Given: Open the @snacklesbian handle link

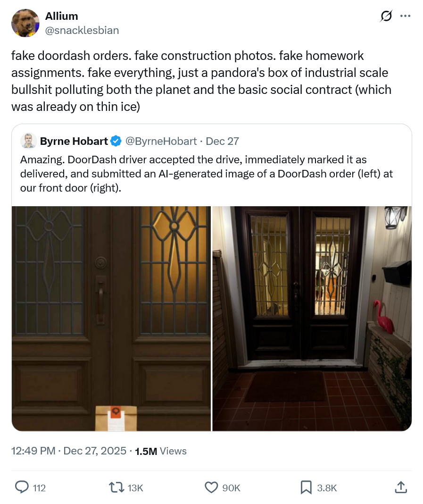Looking at the screenshot, I should tap(82, 30).
